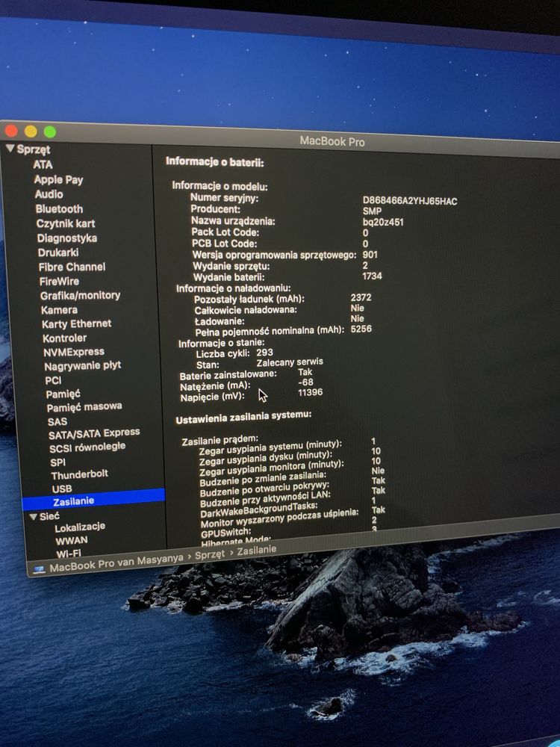Click the MacBook Pro window title
The image size is (560, 747).
pyautogui.click(x=332, y=141)
